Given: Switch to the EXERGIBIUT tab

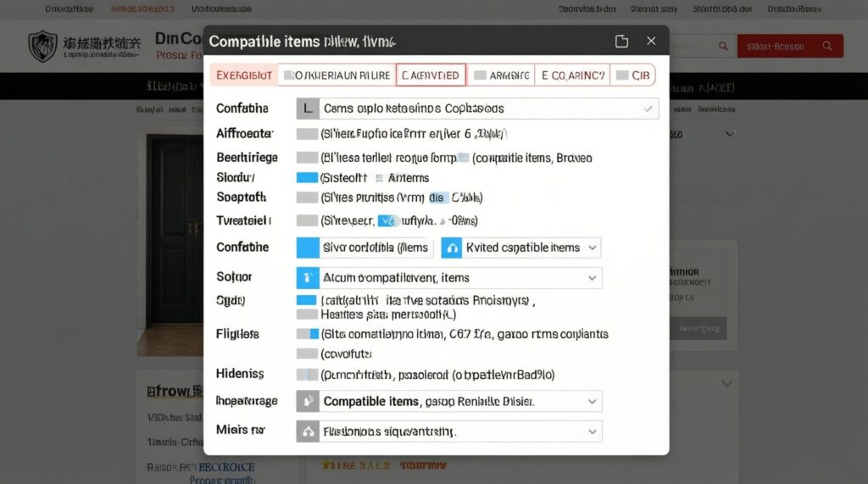Looking at the screenshot, I should pos(243,75).
